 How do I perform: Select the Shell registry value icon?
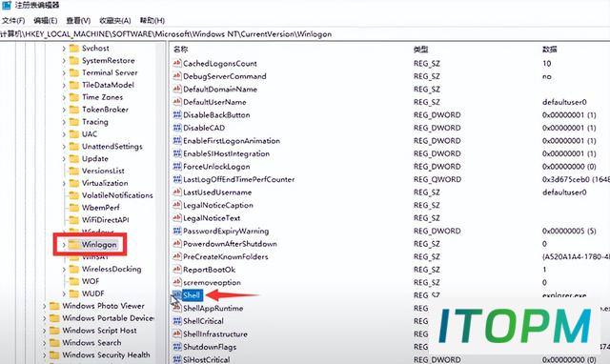[177, 295]
